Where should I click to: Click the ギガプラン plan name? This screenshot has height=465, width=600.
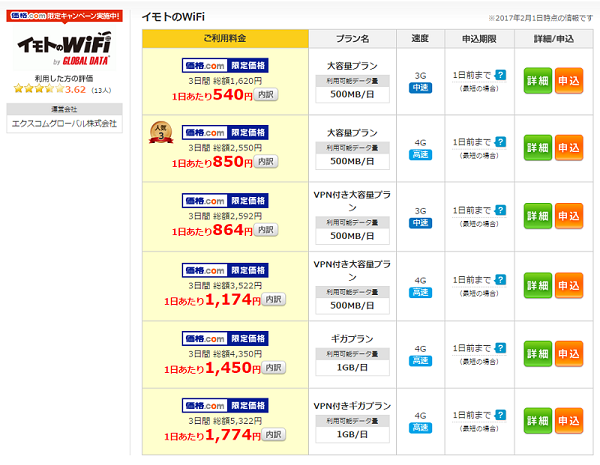click(352, 339)
